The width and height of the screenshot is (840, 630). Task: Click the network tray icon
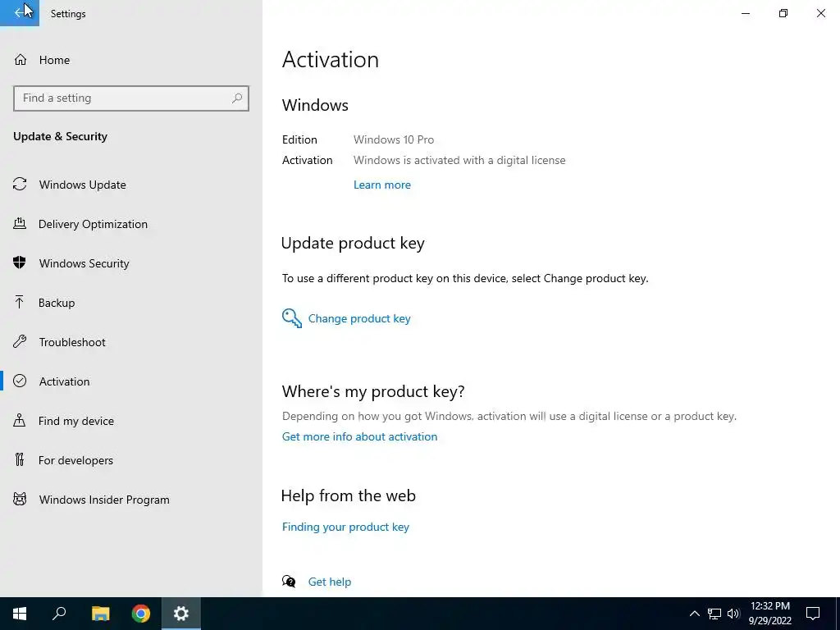pos(714,614)
